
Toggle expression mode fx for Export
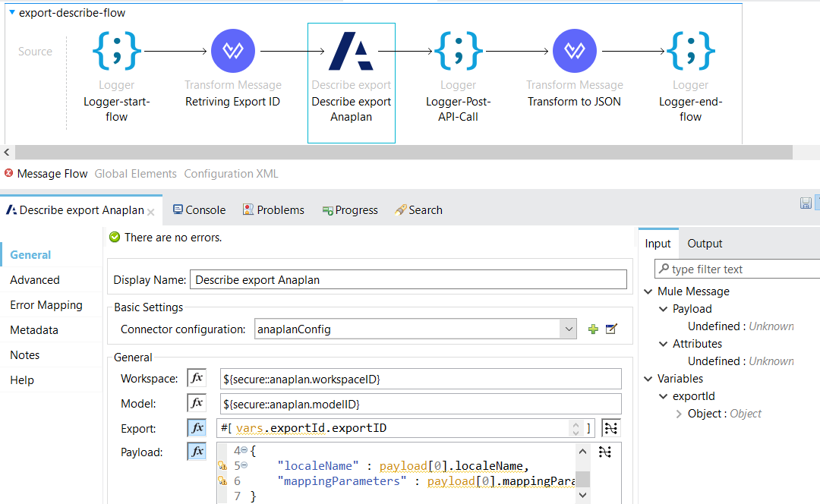197,428
